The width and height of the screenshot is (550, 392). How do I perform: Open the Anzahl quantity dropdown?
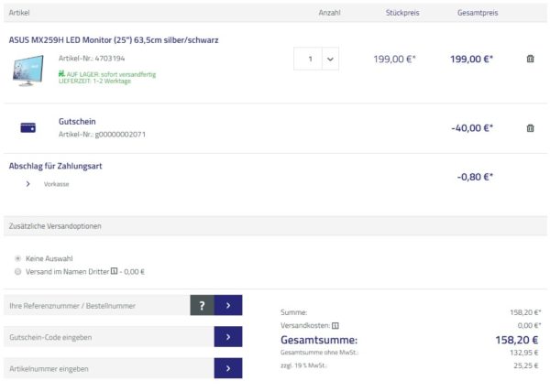pos(329,59)
